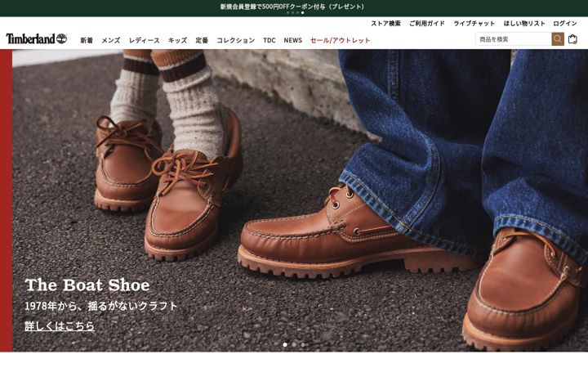588x368 pixels.
Task: Select the third hero carousel dot
Action: (x=303, y=344)
